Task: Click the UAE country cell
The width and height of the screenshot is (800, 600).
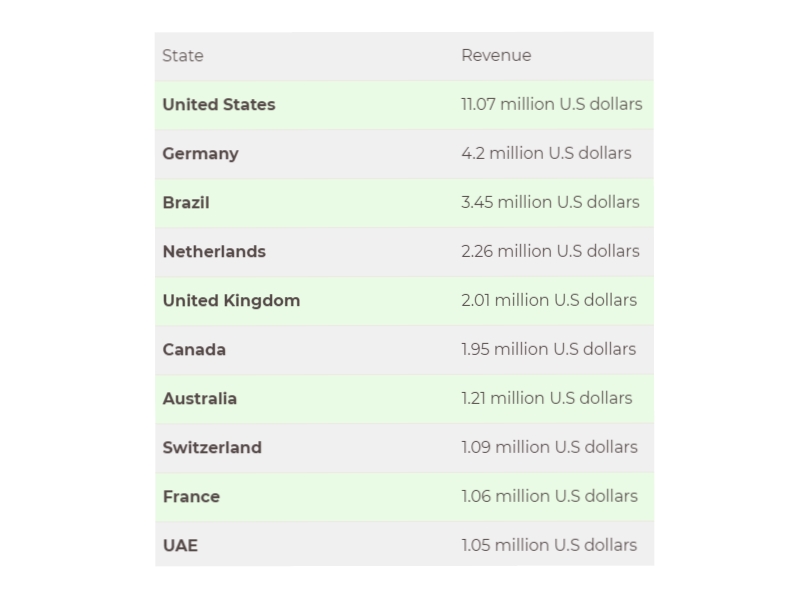Action: point(180,546)
